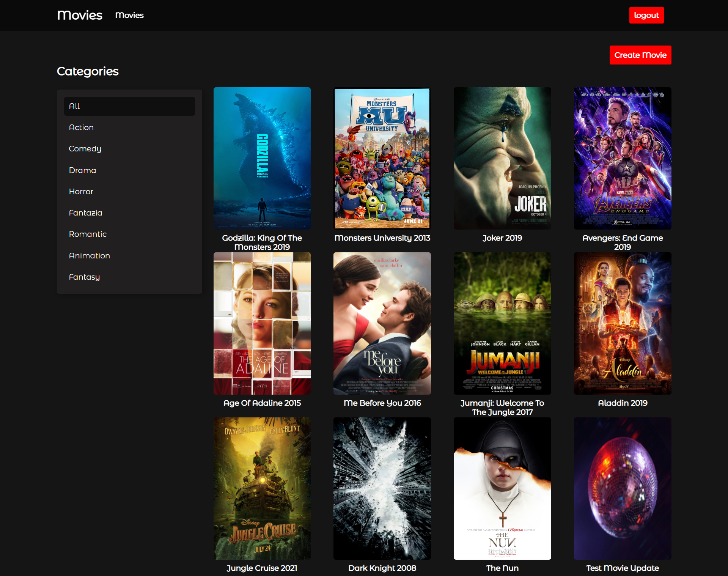Open the Dark Knight poster
The width and height of the screenshot is (728, 576).
point(382,488)
